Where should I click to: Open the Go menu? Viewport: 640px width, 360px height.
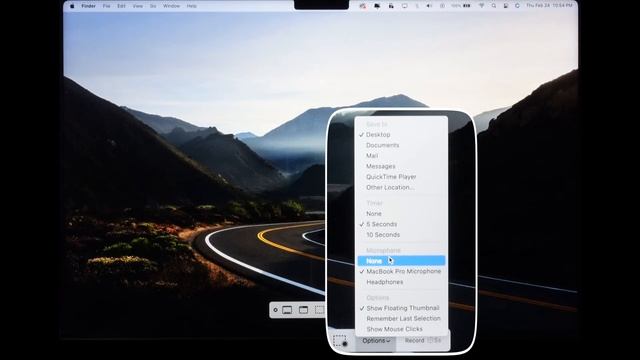point(153,6)
